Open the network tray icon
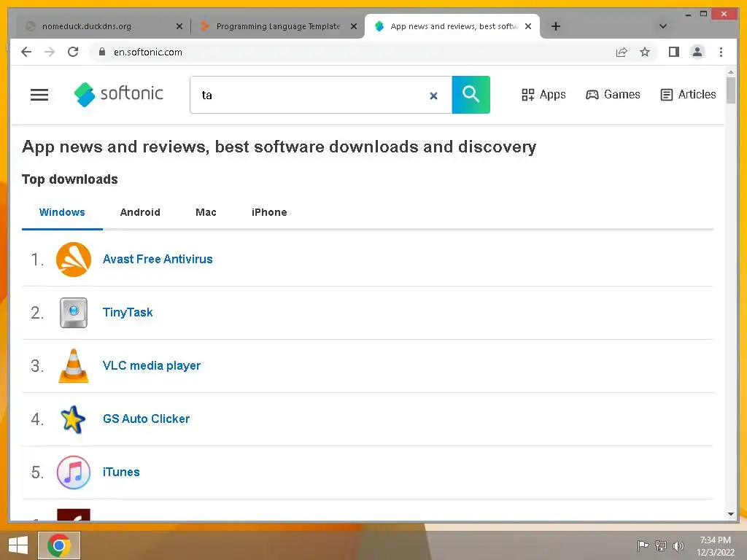747x560 pixels. [x=661, y=545]
